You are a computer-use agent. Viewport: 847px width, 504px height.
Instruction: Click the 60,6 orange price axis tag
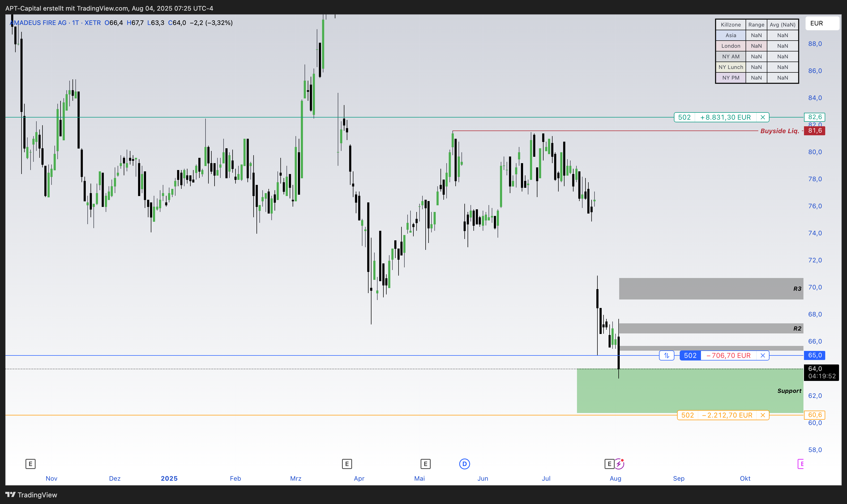[814, 415]
